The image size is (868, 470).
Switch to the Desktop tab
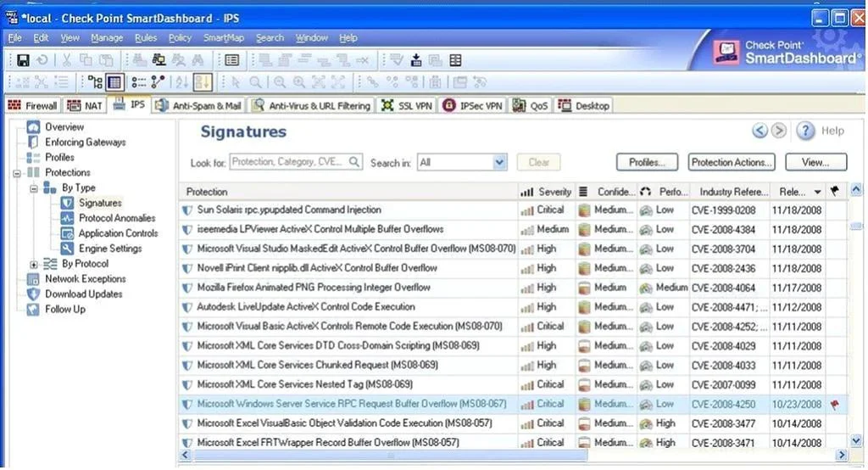click(x=583, y=105)
